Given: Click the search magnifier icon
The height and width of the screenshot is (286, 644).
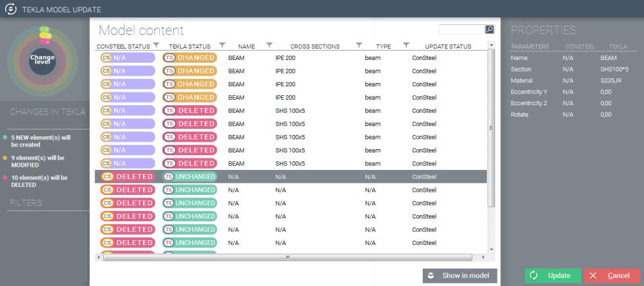Looking at the screenshot, I should (490, 29).
